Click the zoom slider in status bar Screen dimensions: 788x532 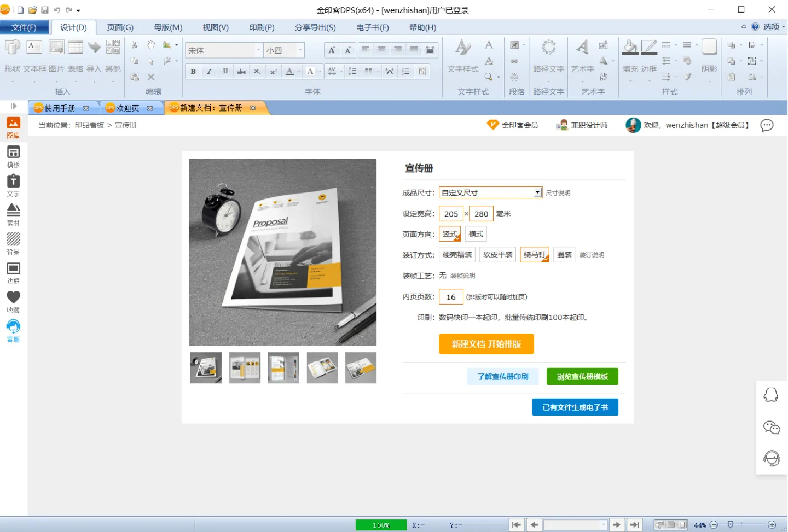tap(730, 525)
